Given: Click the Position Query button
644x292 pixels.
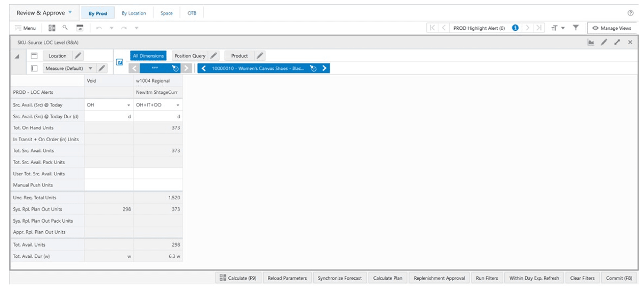Looking at the screenshot, I should pos(190,55).
